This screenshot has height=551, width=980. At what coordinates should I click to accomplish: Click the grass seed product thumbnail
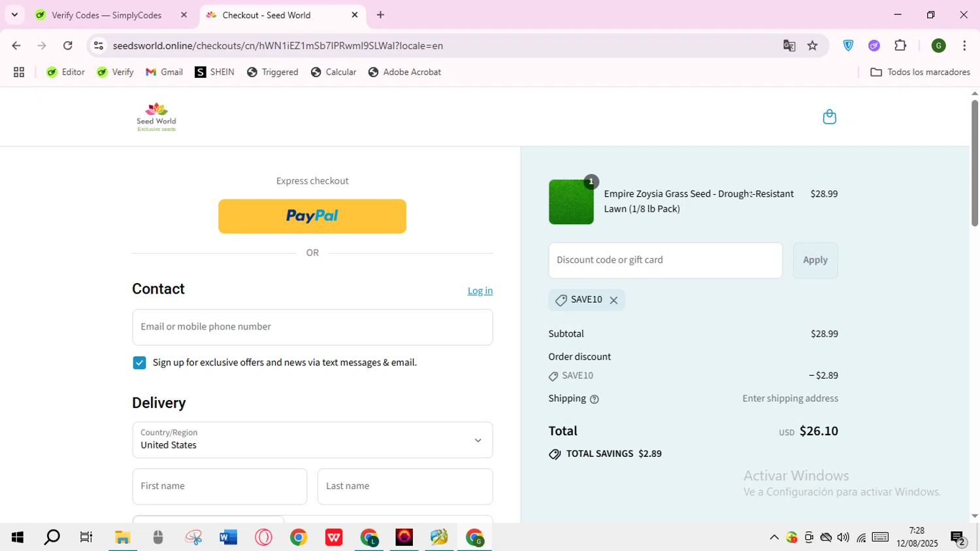pyautogui.click(x=571, y=202)
